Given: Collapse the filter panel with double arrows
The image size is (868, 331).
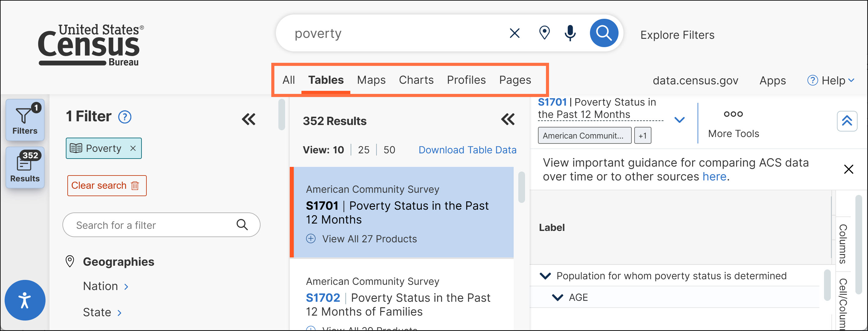Looking at the screenshot, I should pyautogui.click(x=249, y=119).
